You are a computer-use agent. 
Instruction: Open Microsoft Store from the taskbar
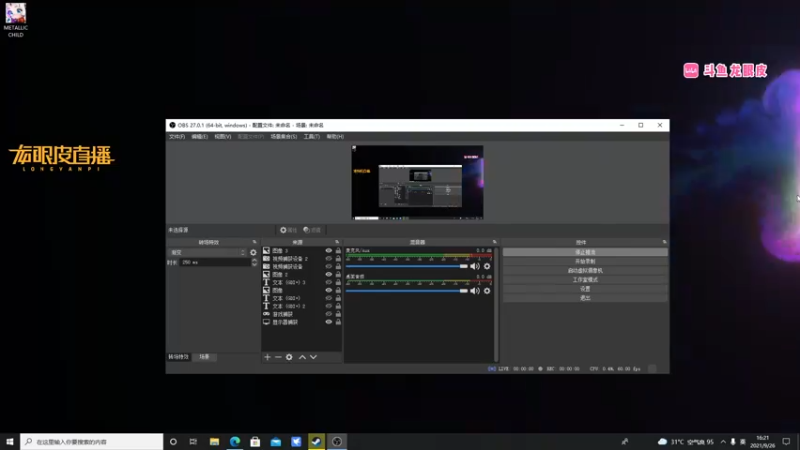click(255, 441)
